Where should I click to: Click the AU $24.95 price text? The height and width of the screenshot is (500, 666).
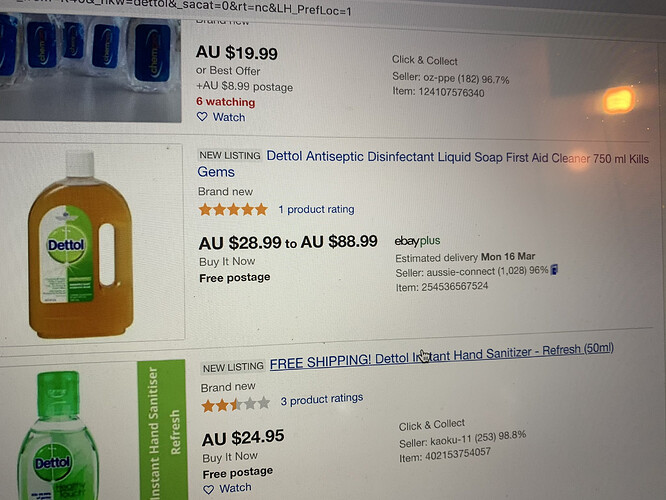coord(243,438)
